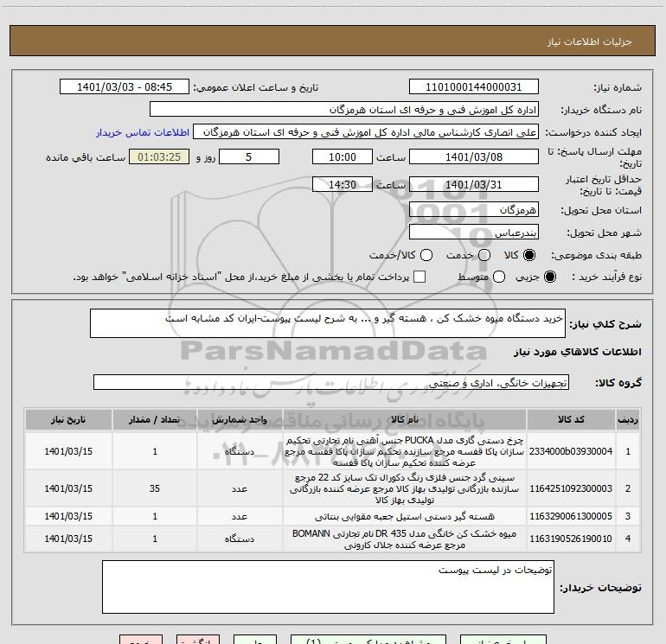This screenshot has height=644, width=666.
Task: Click the کد کالا column header
Action: click(571, 420)
